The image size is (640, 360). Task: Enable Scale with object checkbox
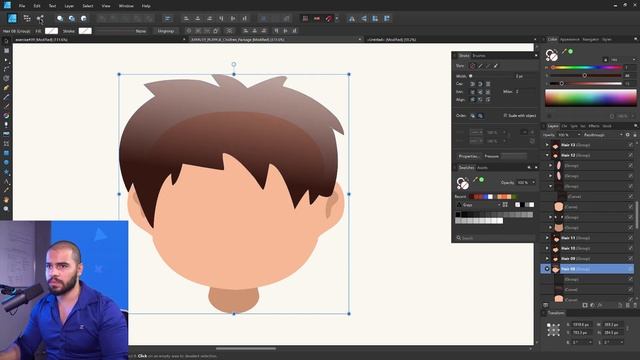point(505,116)
